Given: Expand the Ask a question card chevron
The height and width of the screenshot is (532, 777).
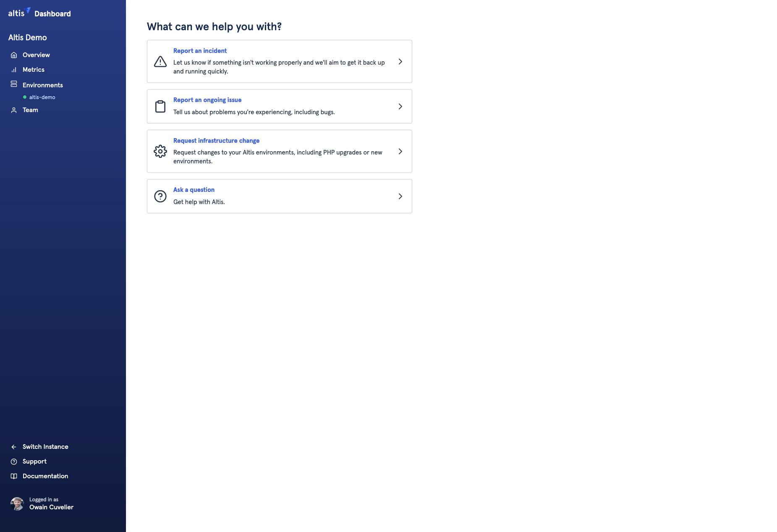Looking at the screenshot, I should 400,196.
